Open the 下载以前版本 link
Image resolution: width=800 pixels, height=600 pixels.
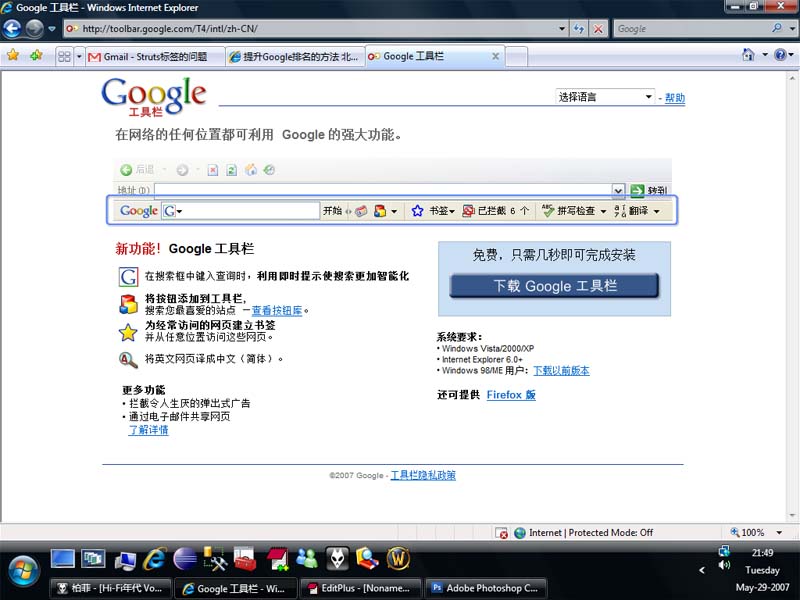[x=561, y=370]
